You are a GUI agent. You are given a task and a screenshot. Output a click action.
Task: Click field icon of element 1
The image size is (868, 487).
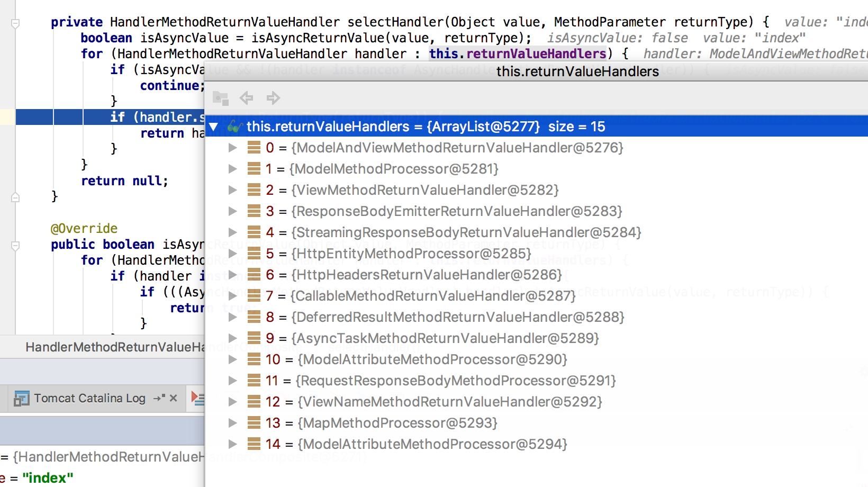[254, 169]
